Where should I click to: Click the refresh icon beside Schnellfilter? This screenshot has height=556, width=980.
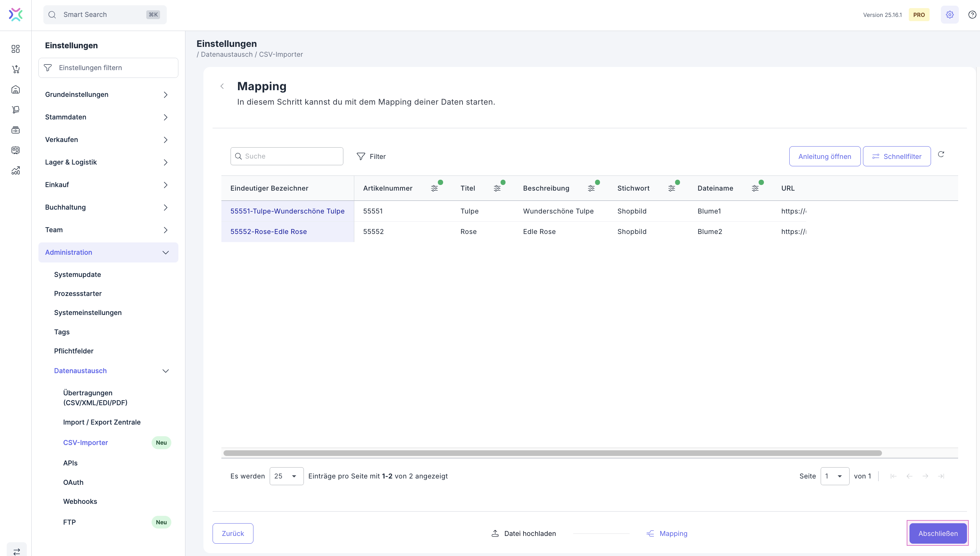pos(941,154)
